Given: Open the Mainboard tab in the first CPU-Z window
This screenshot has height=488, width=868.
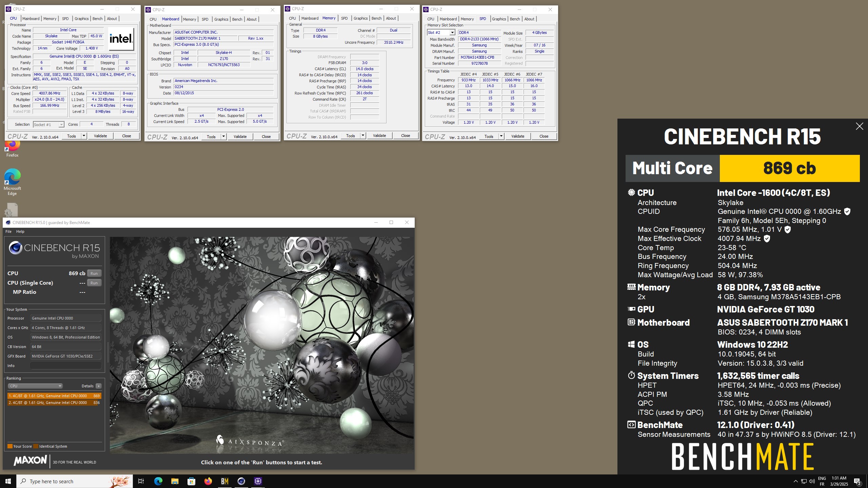Looking at the screenshot, I should [x=31, y=19].
